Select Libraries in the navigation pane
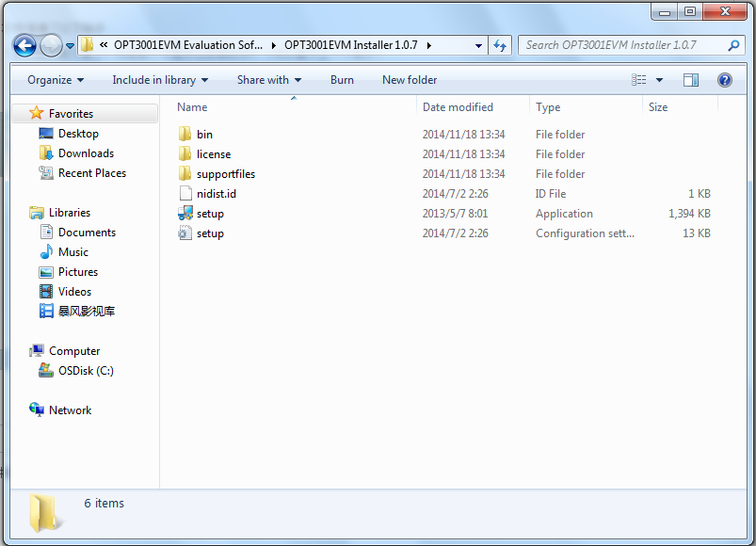This screenshot has width=756, height=546. coord(70,213)
